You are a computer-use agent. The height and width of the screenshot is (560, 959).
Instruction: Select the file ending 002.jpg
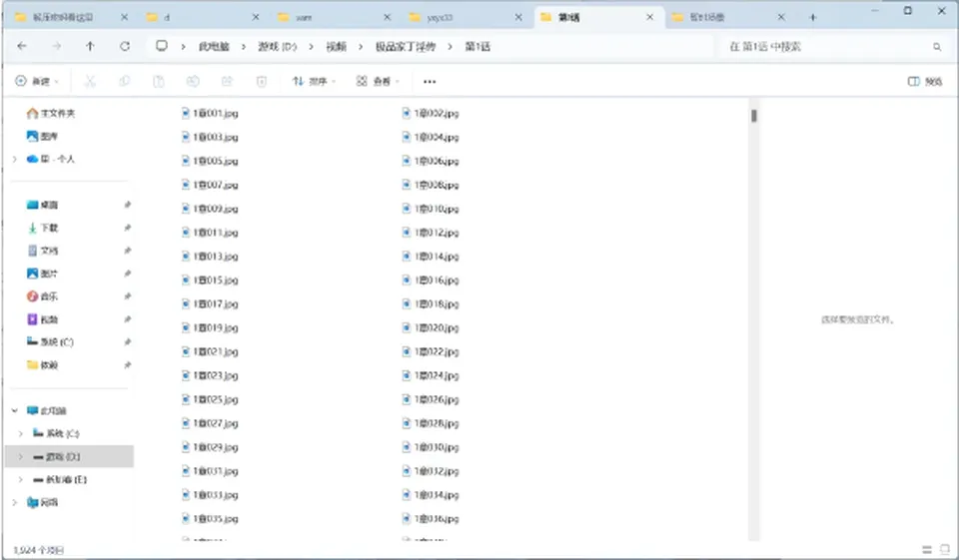coord(430,113)
